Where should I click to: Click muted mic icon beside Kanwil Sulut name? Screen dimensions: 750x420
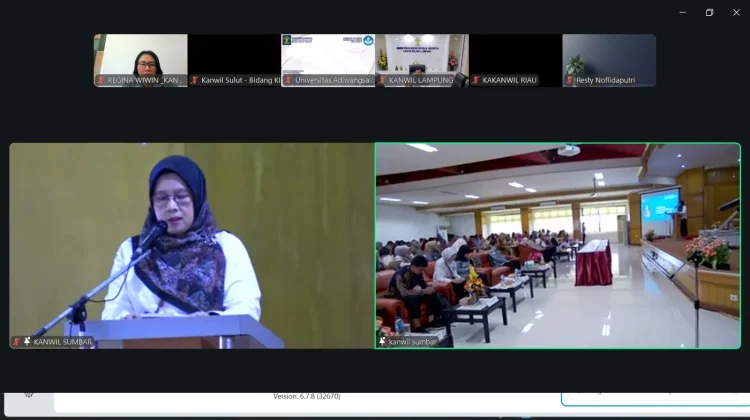(194, 80)
